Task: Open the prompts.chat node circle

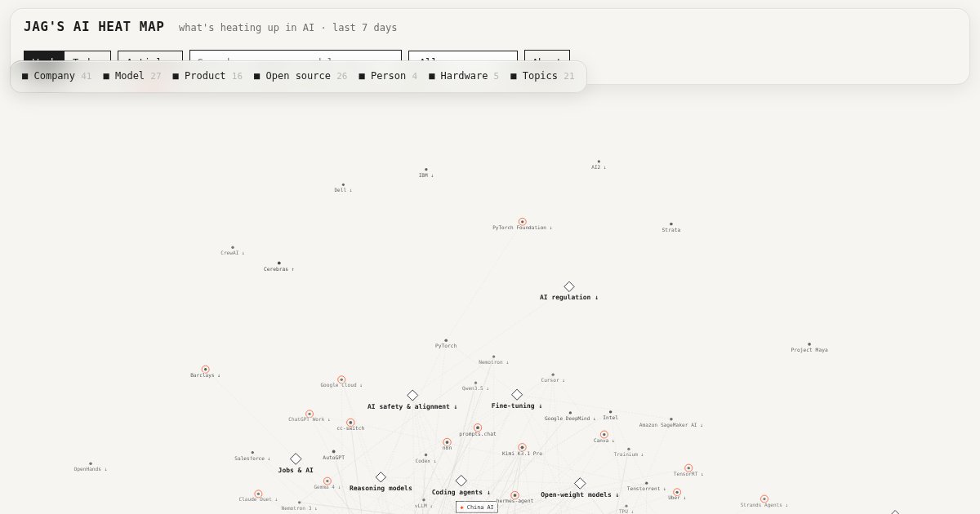Action: pos(478,428)
